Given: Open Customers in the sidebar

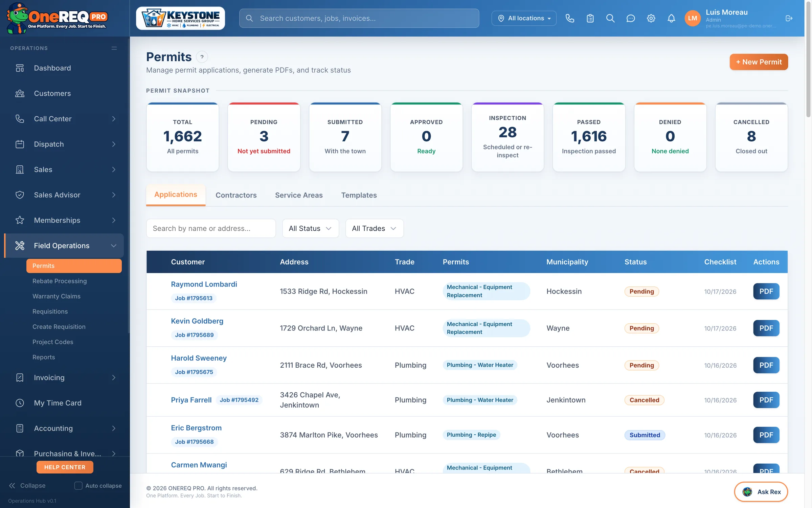Looking at the screenshot, I should tap(64, 93).
